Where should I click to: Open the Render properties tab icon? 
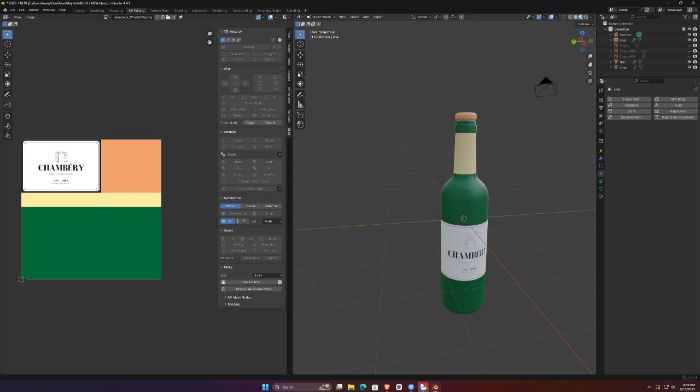pyautogui.click(x=601, y=100)
